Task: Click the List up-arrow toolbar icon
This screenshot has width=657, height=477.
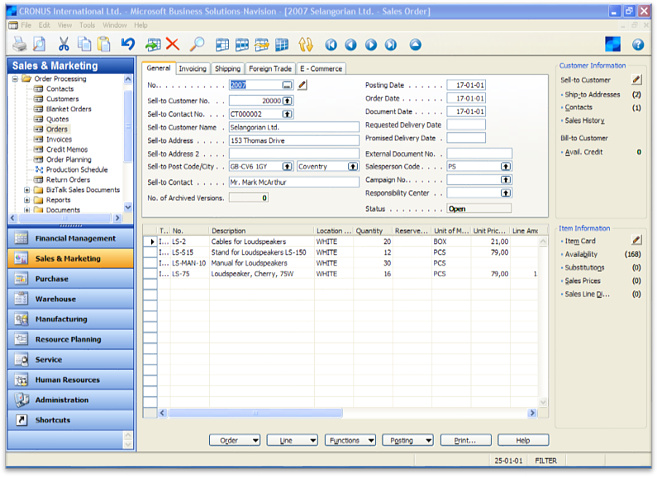Action: pos(415,44)
